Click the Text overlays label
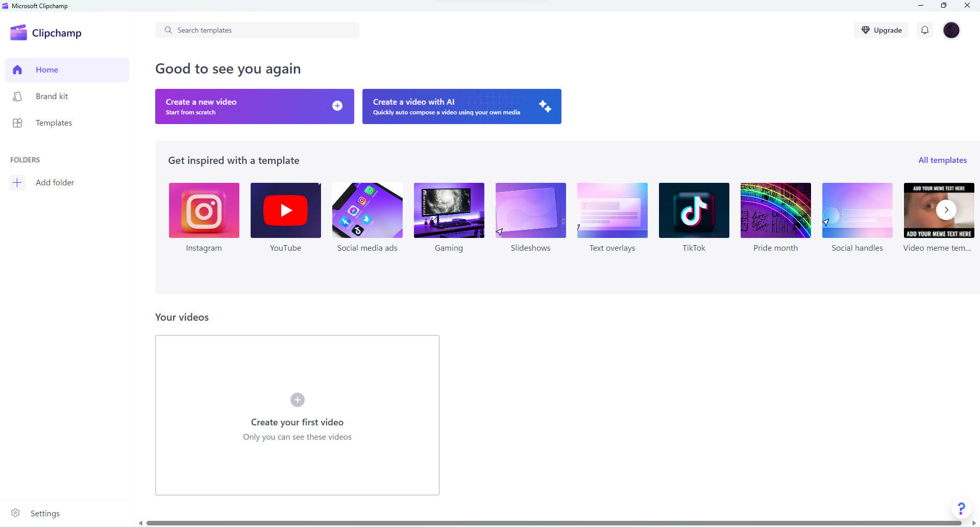The height and width of the screenshot is (528, 980). pyautogui.click(x=612, y=248)
